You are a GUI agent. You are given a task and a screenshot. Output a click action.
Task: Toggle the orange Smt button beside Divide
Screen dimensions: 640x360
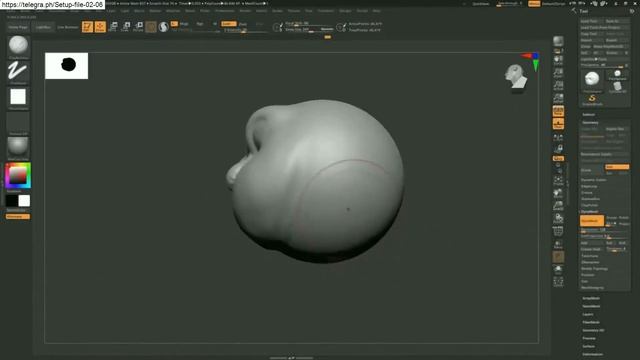[617, 167]
